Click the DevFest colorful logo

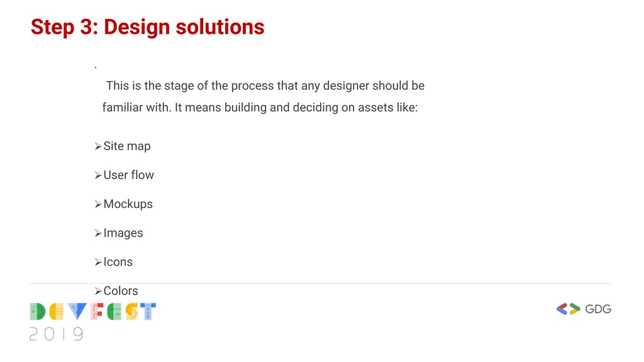click(x=93, y=312)
